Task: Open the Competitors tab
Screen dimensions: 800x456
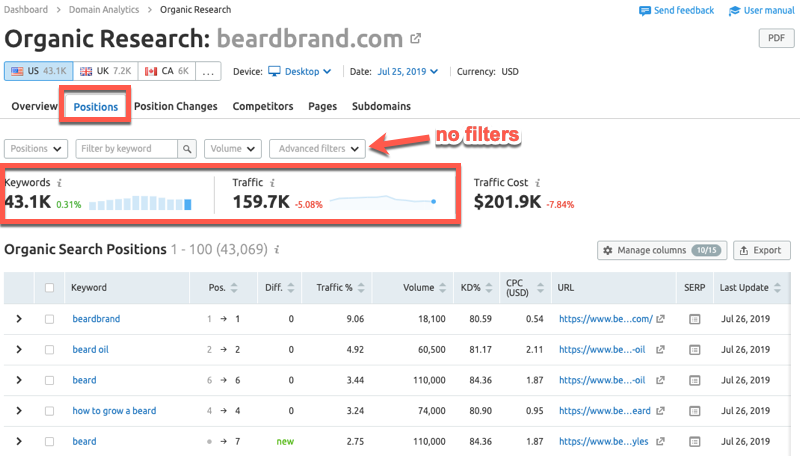Action: pos(263,106)
